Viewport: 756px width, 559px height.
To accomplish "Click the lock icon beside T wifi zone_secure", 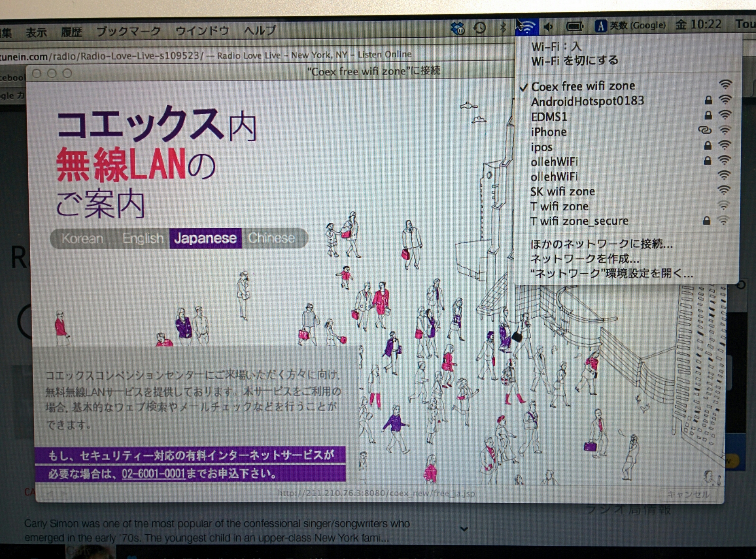I will click(706, 221).
